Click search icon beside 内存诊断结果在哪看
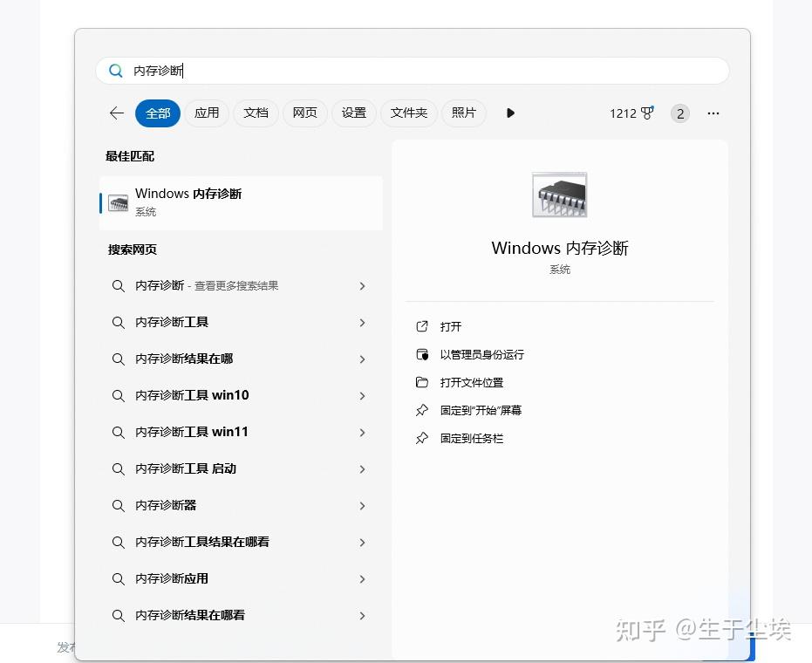The image size is (812, 663). pos(118,616)
